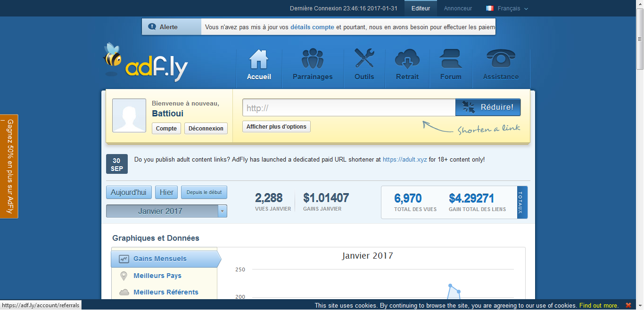Screen dimensions: 644x310
Task: Click the Alerte info icon
Action: (152, 27)
